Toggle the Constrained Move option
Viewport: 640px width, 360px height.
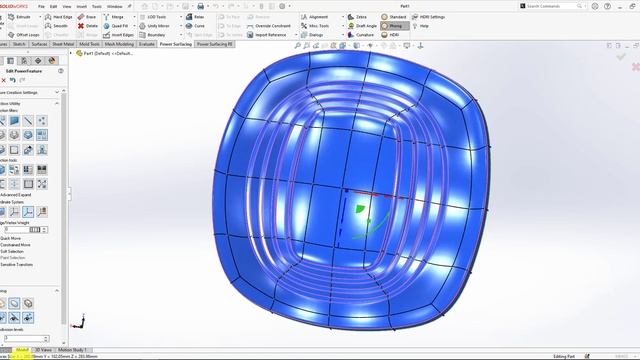[15, 245]
